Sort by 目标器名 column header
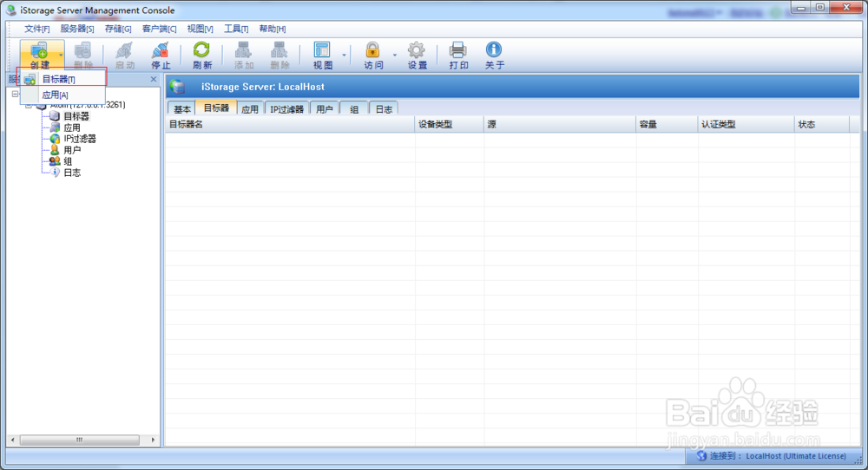The width and height of the screenshot is (868, 470). (290, 124)
